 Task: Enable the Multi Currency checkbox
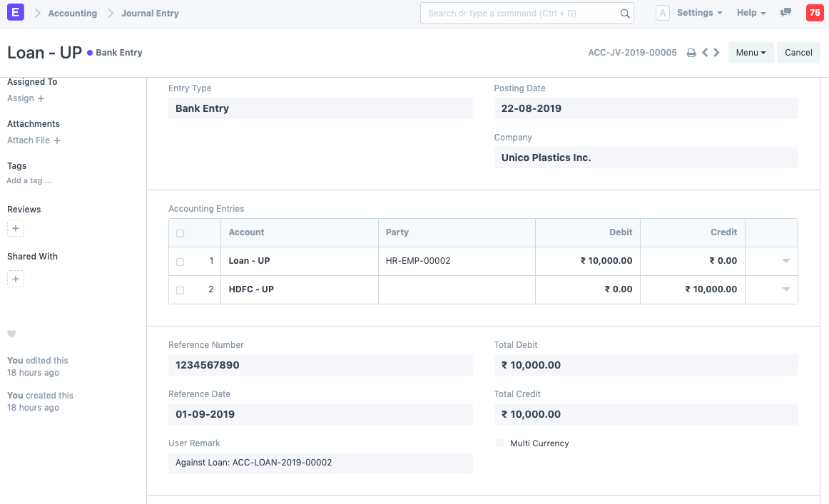pos(499,443)
